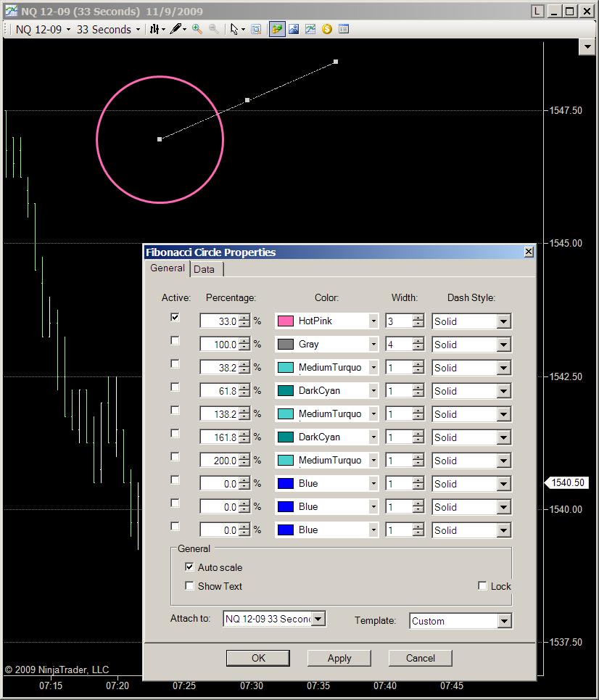Open the chart style bars icon menu
Screen dimensions: 599x700
coord(157,29)
